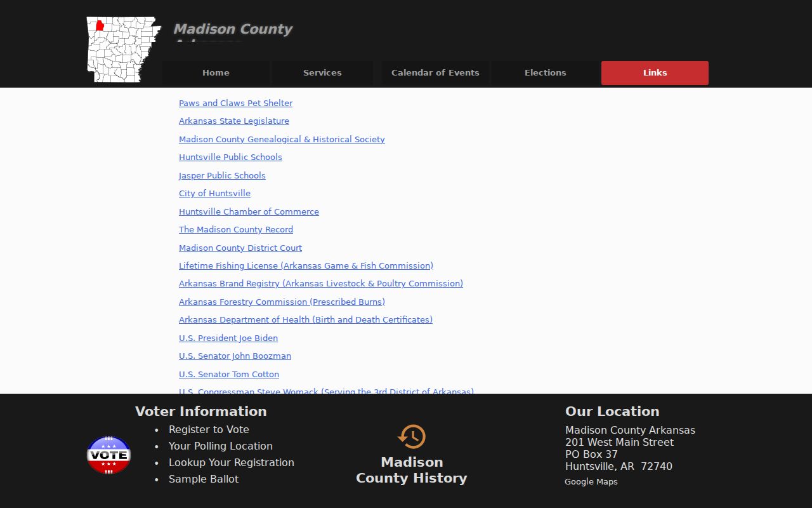The image size is (812, 508).
Task: Open the Arkansas Brand Registry link
Action: (x=321, y=284)
